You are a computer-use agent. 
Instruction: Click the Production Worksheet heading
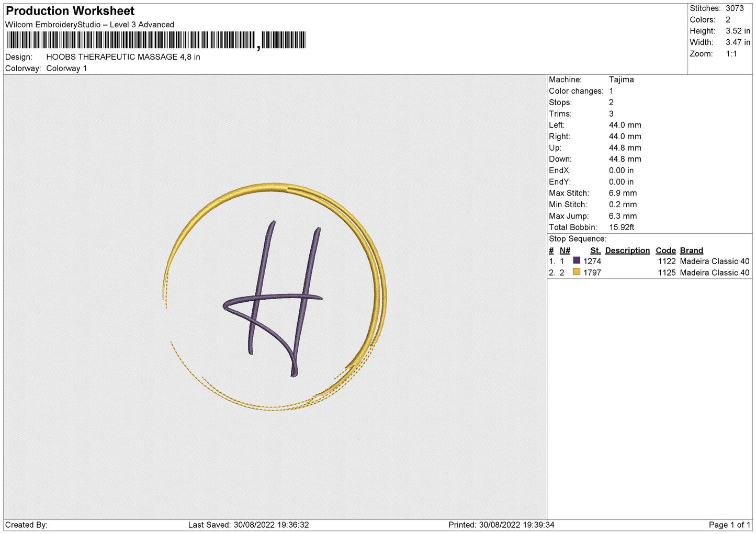[70, 11]
